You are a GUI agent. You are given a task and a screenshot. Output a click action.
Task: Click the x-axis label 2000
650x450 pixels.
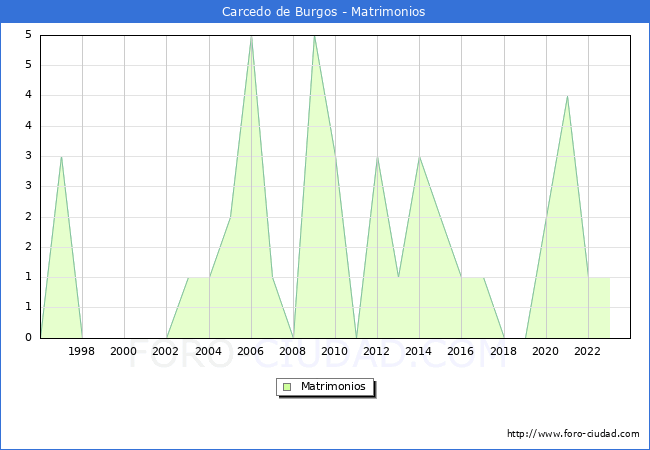click(124, 351)
